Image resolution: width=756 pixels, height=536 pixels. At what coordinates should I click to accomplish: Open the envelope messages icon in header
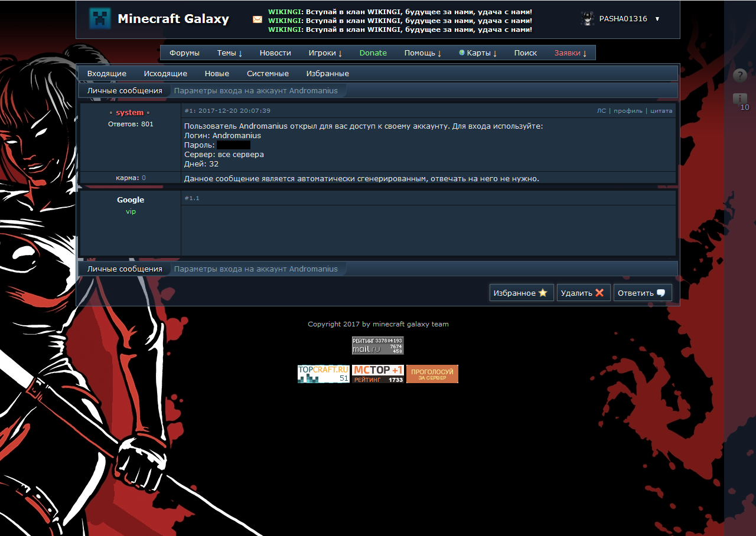(258, 19)
